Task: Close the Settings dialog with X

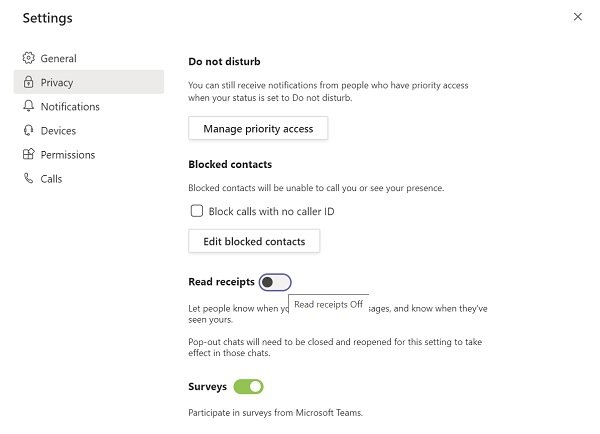Action: coord(577,17)
